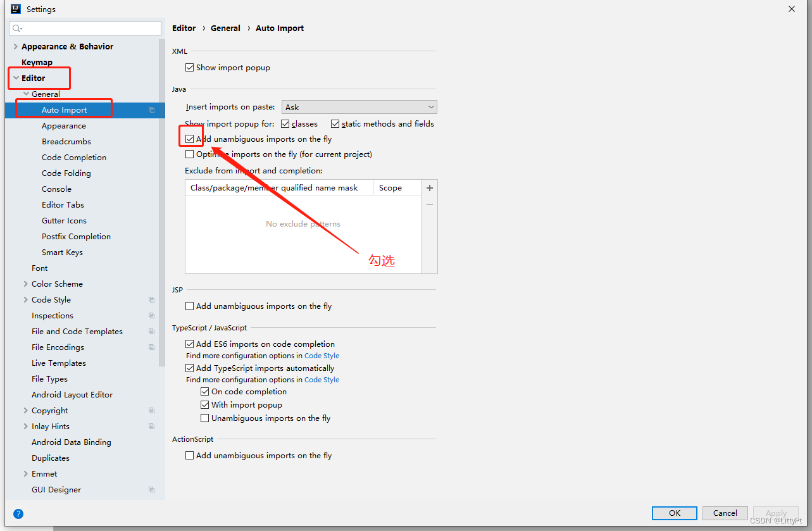Expand the Code Style node
The image size is (812, 531).
pyautogui.click(x=26, y=300)
